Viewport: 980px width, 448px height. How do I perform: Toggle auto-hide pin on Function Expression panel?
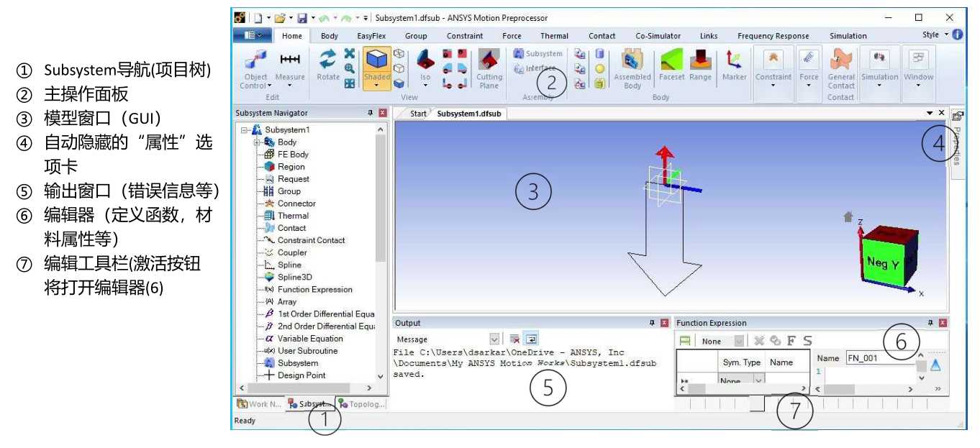[x=930, y=323]
